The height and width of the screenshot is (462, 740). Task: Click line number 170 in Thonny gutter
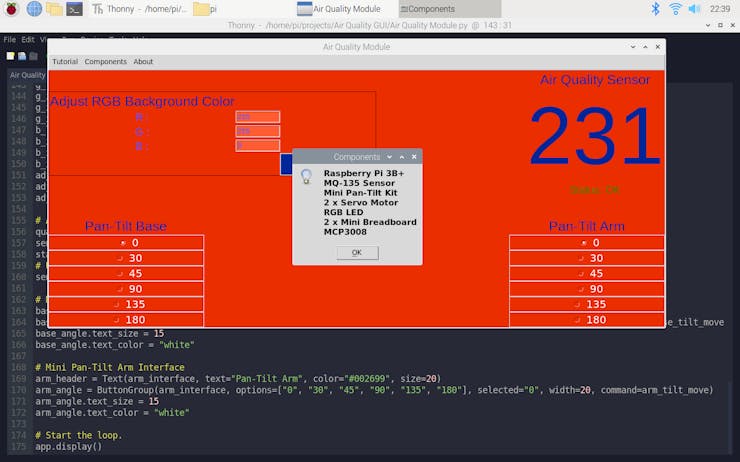(18, 390)
